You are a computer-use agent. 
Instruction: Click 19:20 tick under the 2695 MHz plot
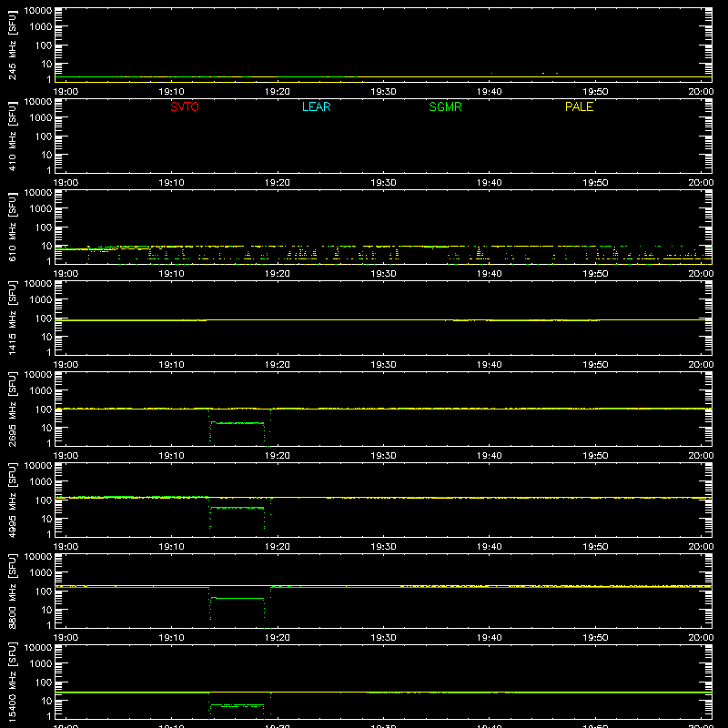[278, 456]
